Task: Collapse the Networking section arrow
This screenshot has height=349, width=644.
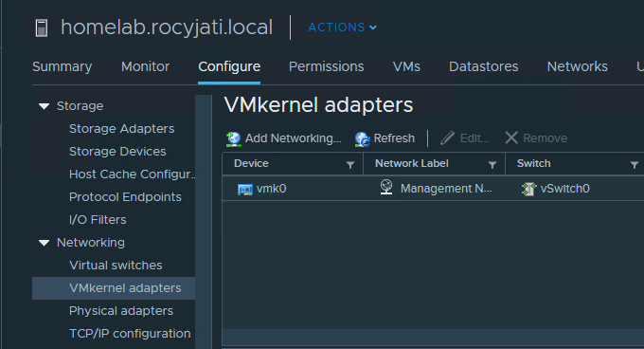Action: [44, 243]
